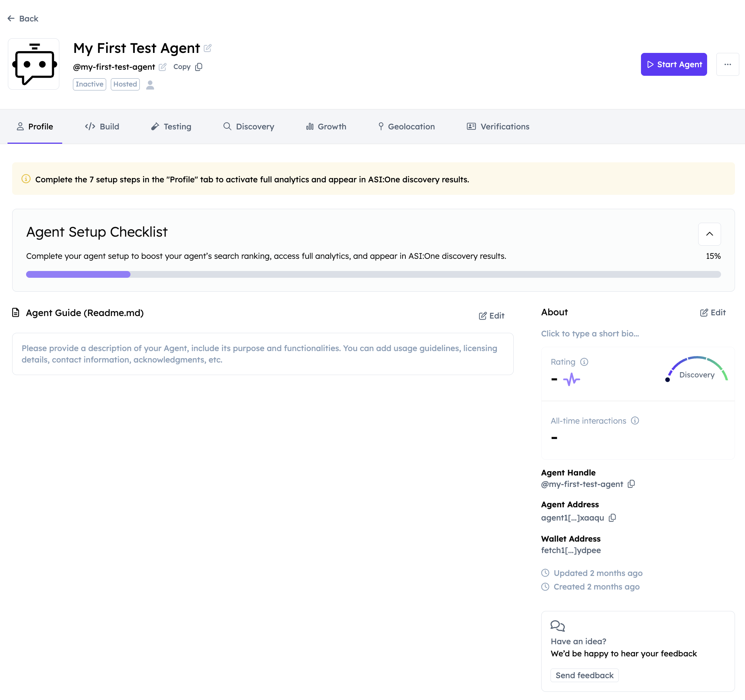Click the short bio placeholder text field
This screenshot has width=745, height=700.
590,334
